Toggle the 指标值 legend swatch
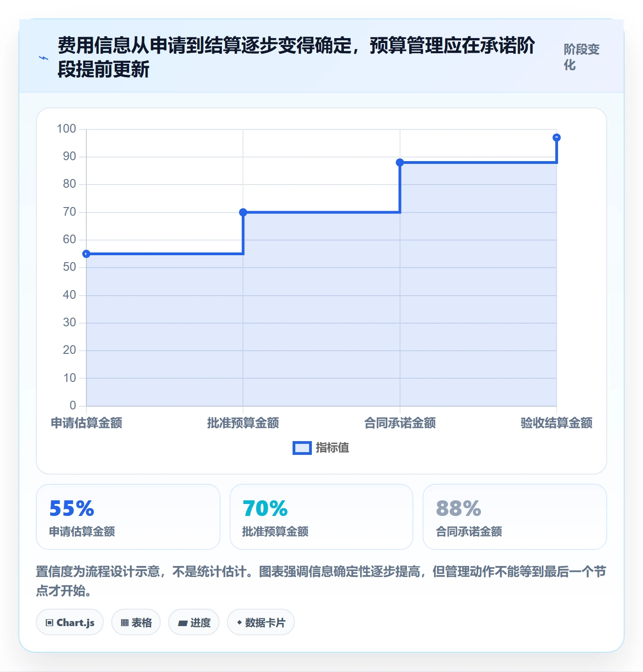This screenshot has width=643, height=672. pyautogui.click(x=302, y=448)
